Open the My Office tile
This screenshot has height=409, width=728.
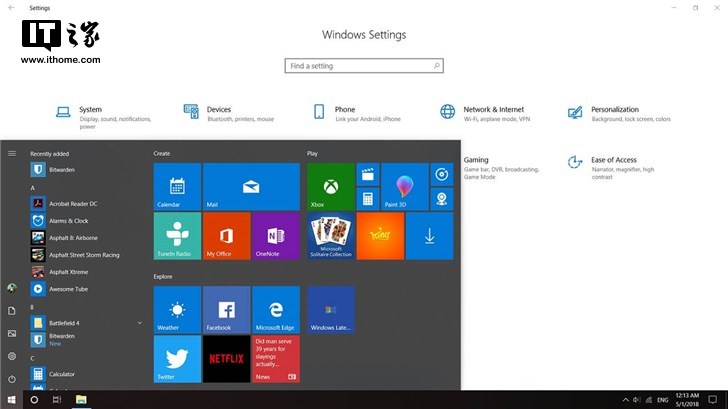(x=227, y=236)
